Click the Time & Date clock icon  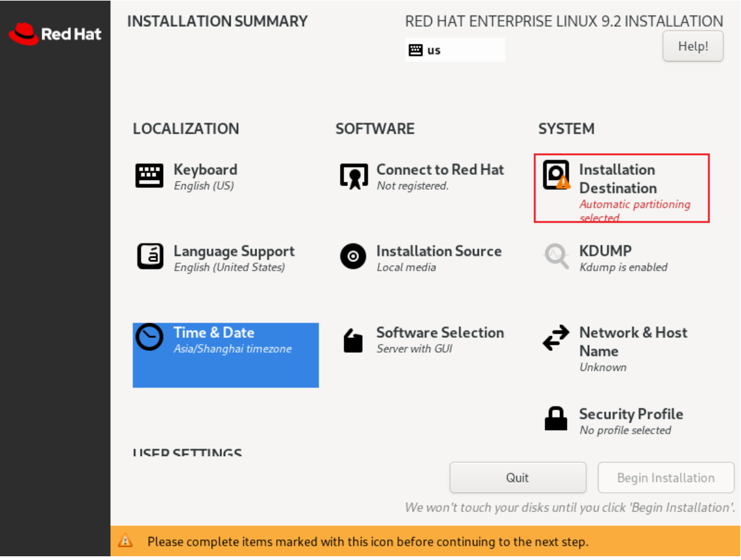click(149, 337)
